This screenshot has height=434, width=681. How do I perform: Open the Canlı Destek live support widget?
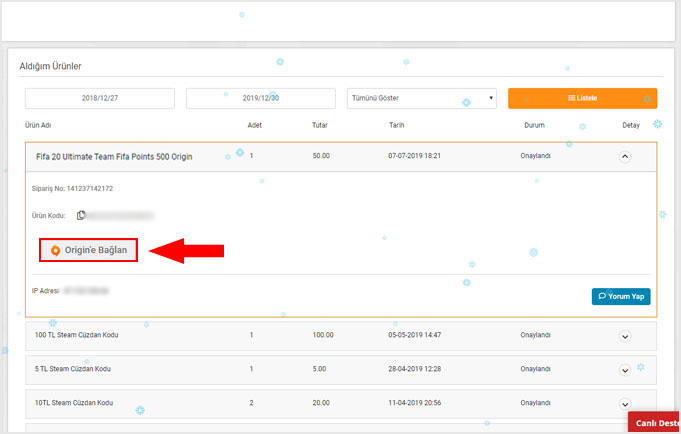click(656, 423)
